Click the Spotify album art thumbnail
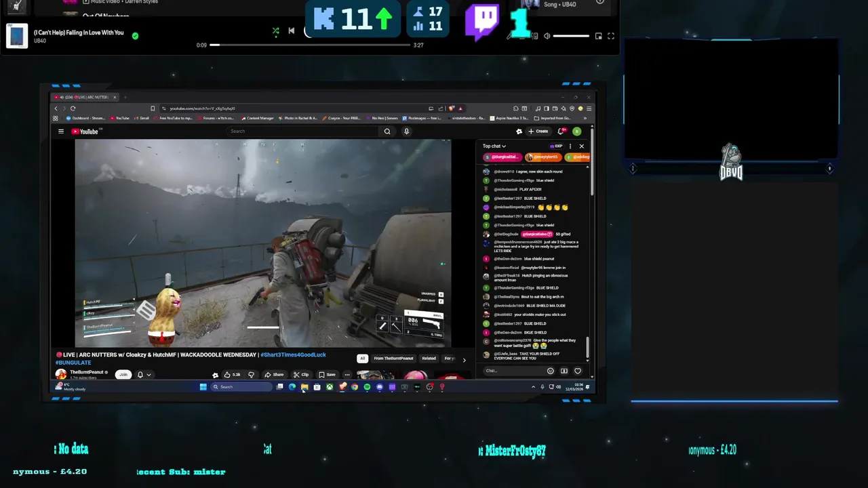This screenshot has height=488, width=868. [x=17, y=36]
